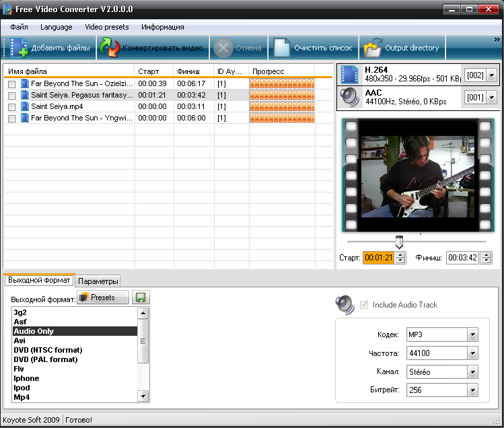Viewport: 504px width, 428px height.
Task: Click the Output directory label
Action: pos(412,48)
